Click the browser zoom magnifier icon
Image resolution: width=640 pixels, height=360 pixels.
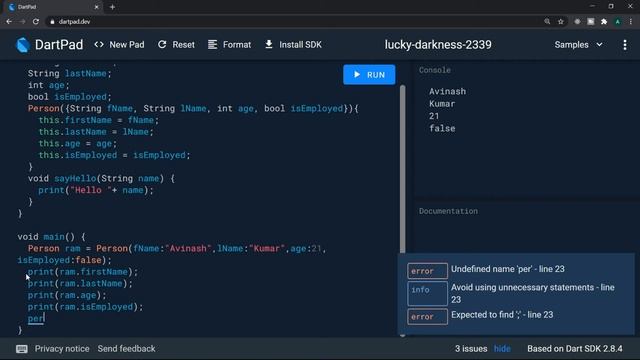[x=547, y=22]
